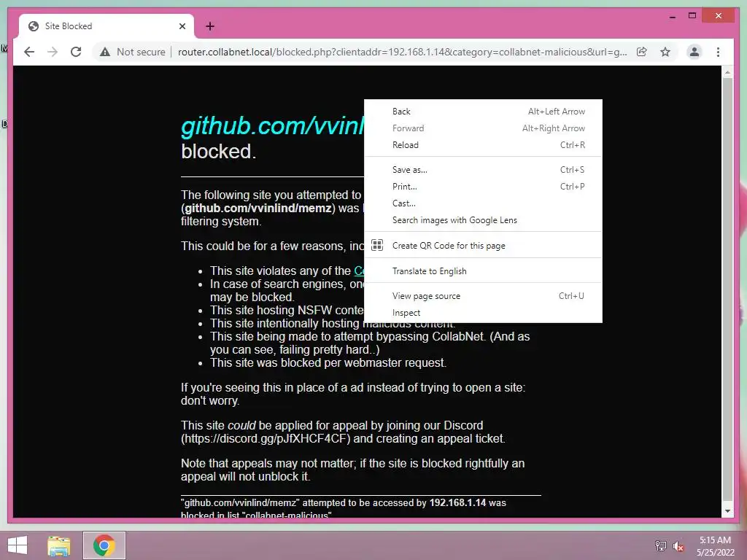Choose Create QR Code for this page
Screen dimensions: 747x560
point(483,245)
